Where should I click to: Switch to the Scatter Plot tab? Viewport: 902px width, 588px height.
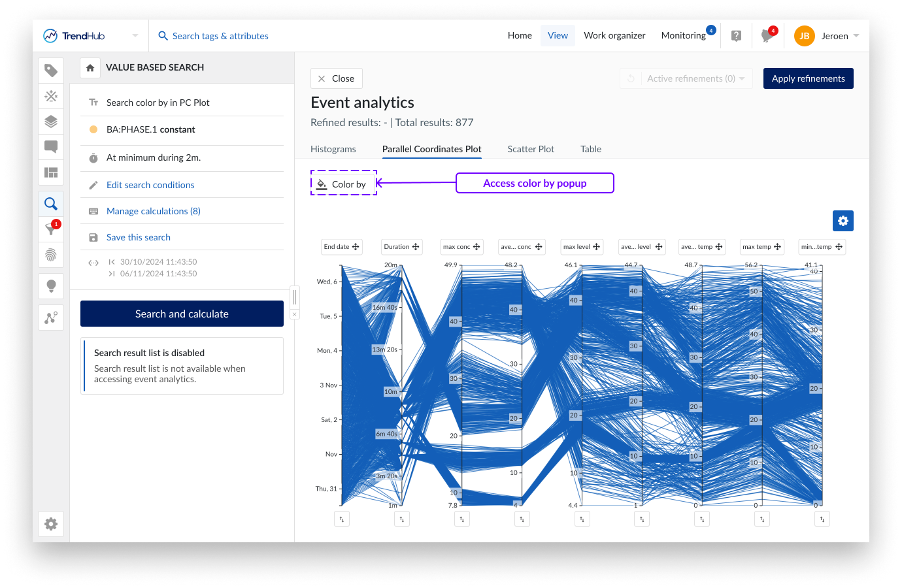tap(530, 149)
